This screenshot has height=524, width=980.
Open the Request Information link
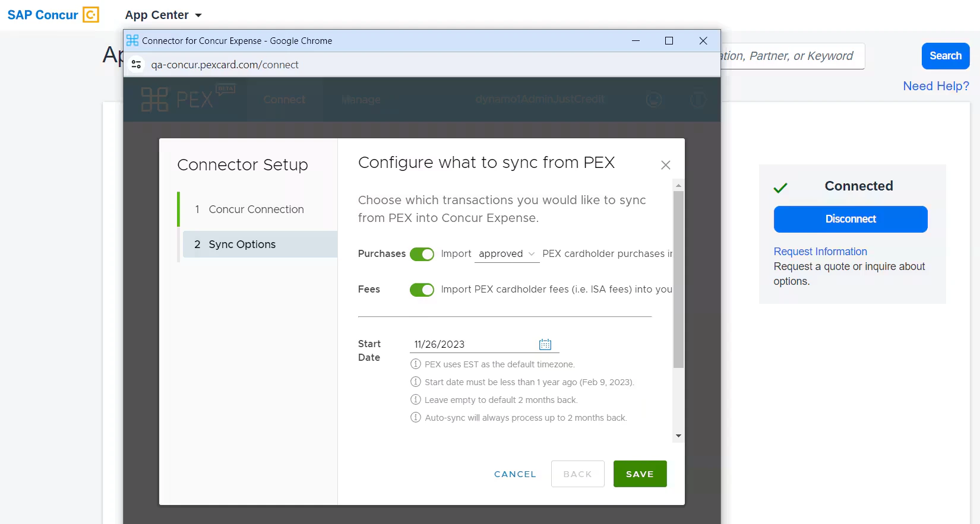tap(820, 252)
